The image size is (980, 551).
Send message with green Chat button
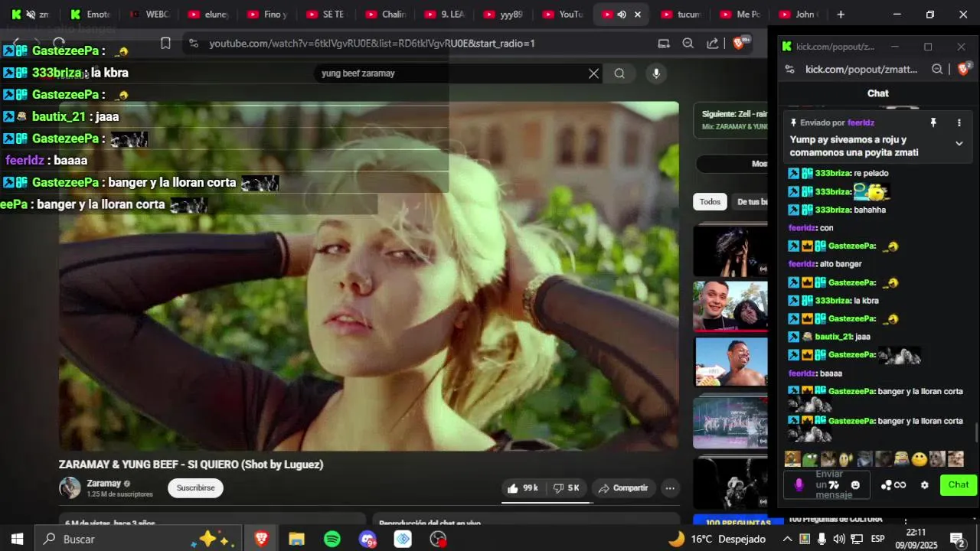point(959,484)
